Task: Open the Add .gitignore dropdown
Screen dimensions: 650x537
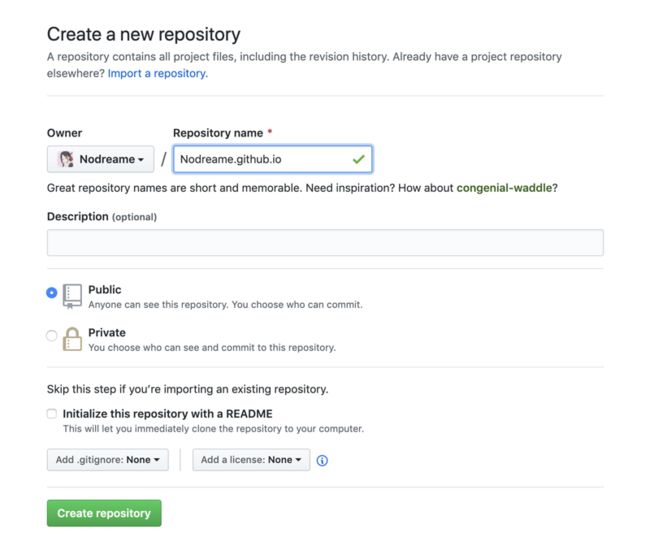Action: click(108, 459)
